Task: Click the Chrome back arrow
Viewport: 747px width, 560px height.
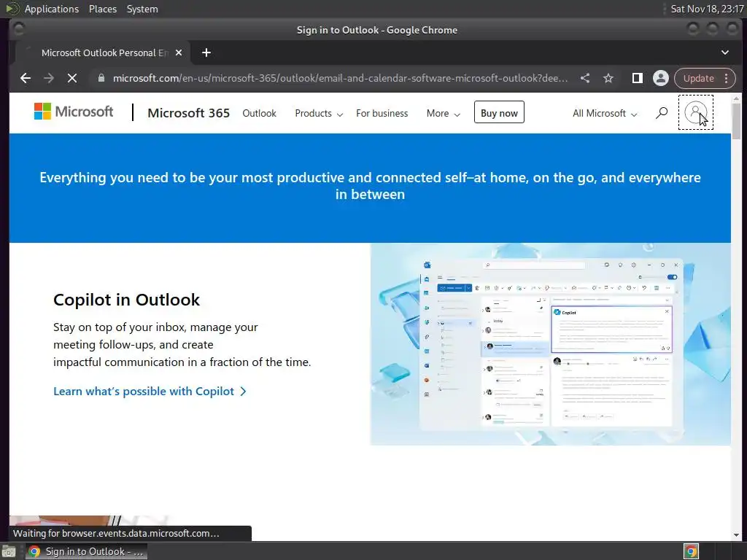Action: click(x=26, y=78)
